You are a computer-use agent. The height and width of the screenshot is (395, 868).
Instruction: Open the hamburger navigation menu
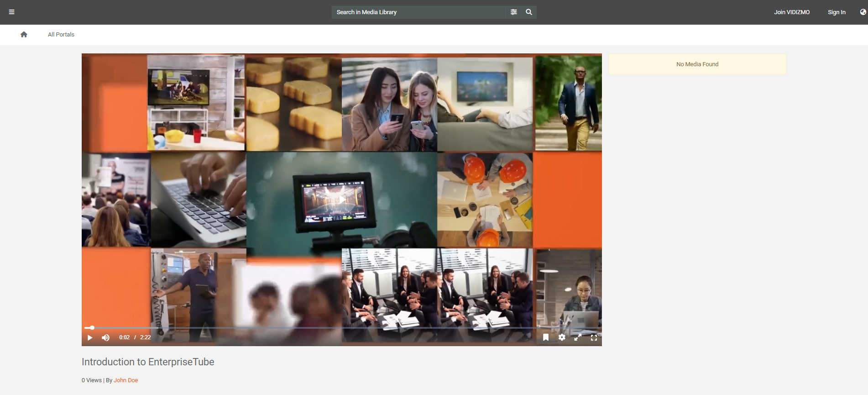[x=12, y=12]
